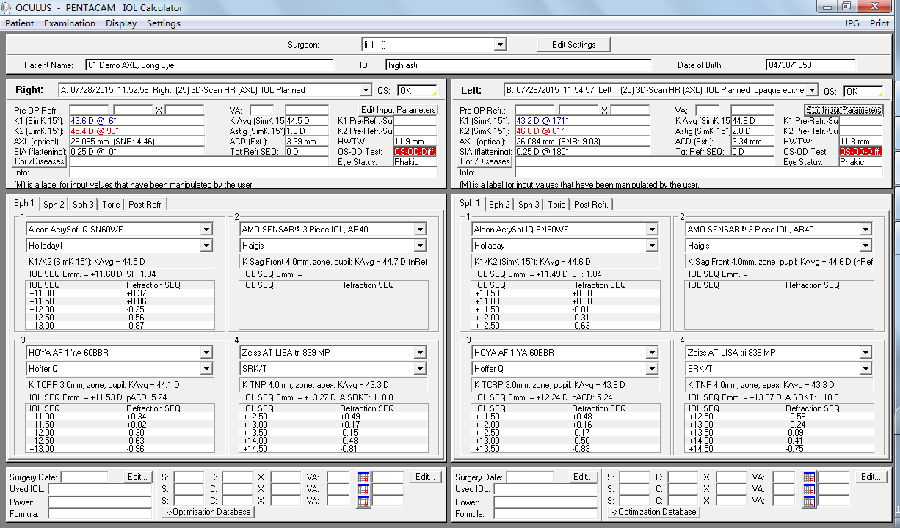The image size is (900, 528).
Task: Open the Examination menu
Action: (69, 24)
